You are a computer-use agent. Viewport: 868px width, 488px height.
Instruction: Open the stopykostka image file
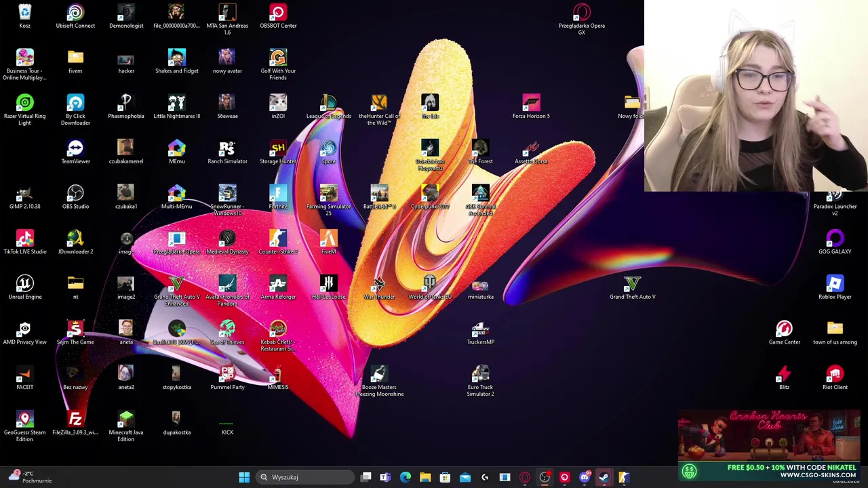177,378
